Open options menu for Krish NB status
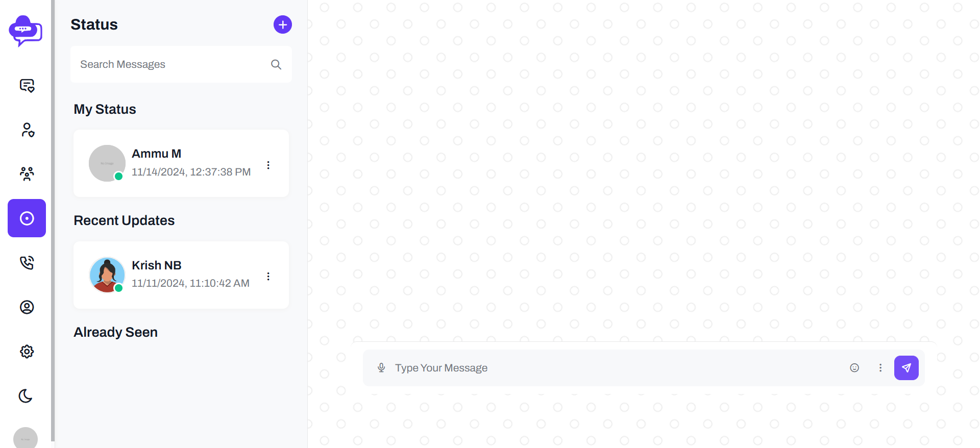The width and height of the screenshot is (980, 448). 268,277
